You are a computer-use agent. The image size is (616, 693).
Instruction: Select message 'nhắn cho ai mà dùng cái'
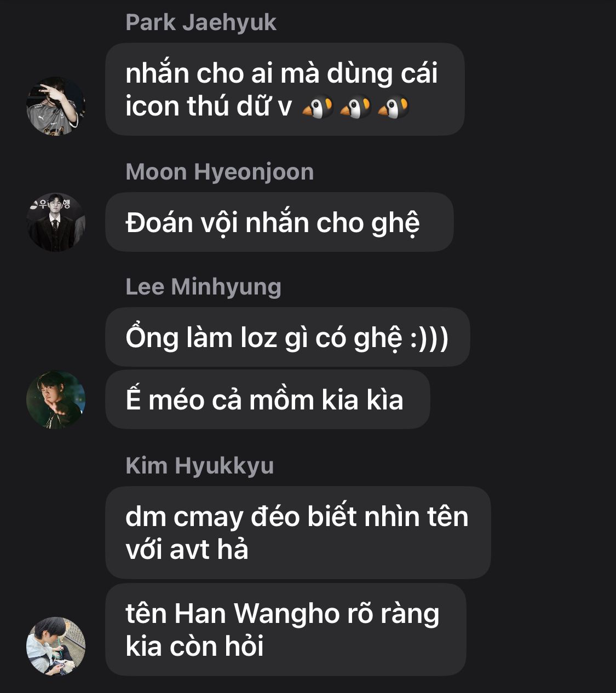pyautogui.click(x=285, y=89)
